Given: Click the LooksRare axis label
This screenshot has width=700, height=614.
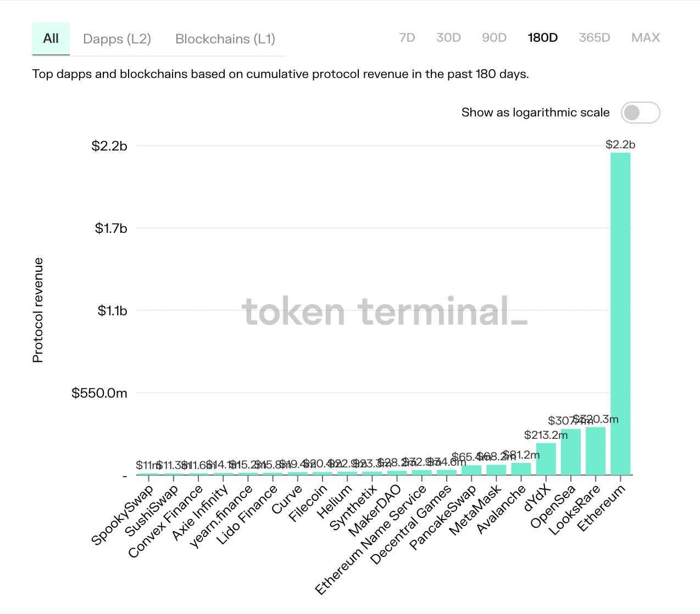Looking at the screenshot, I should pyautogui.click(x=575, y=510).
